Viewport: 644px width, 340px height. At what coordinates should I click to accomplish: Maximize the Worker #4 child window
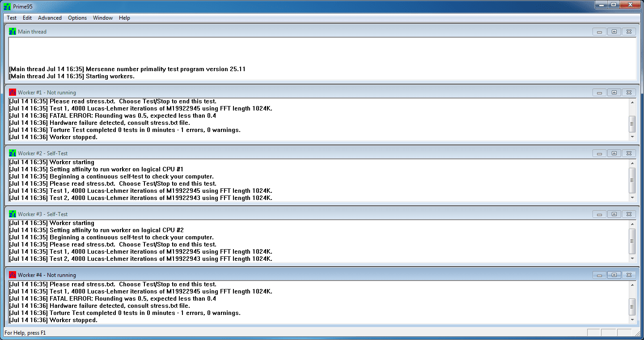[614, 275]
